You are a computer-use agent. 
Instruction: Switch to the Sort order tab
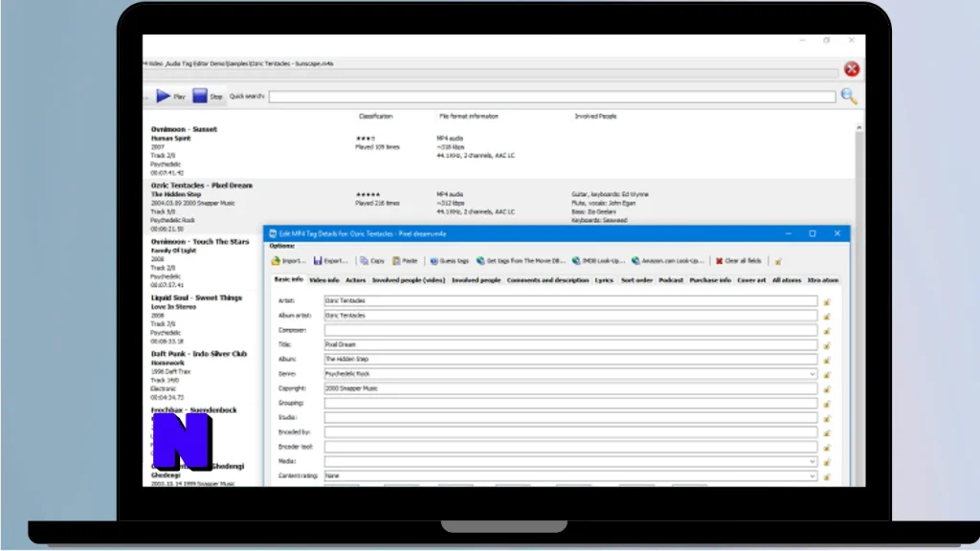(636, 280)
